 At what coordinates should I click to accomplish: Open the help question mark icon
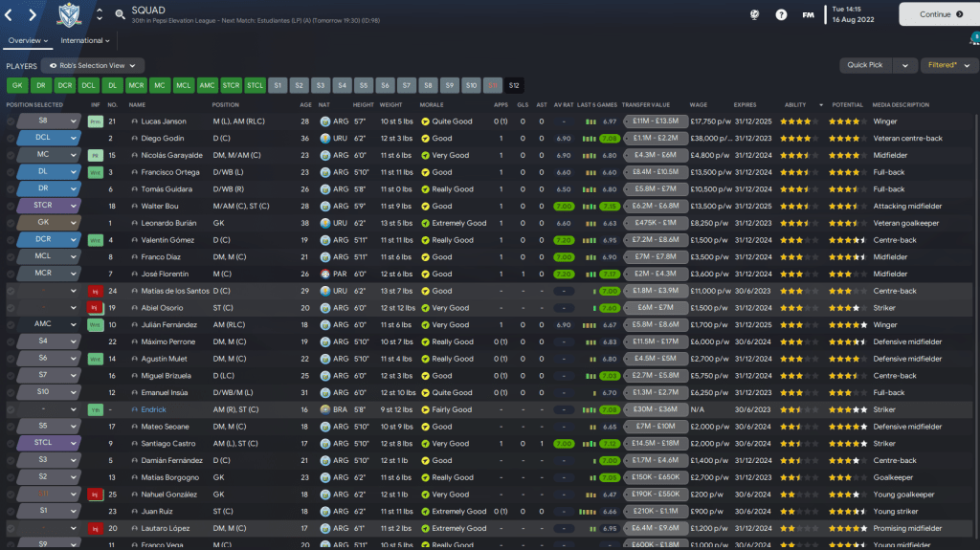(782, 14)
